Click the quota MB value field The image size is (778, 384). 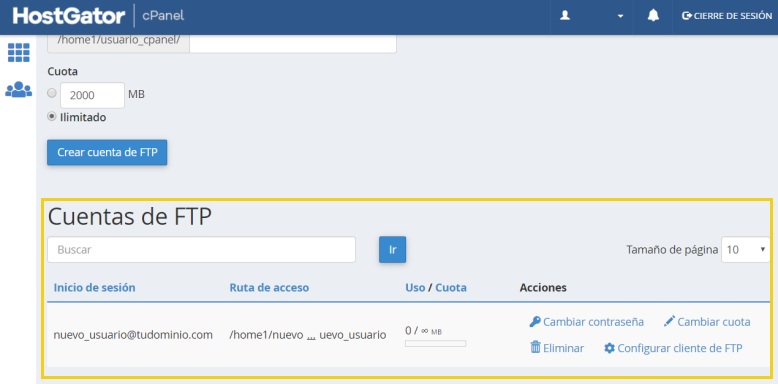click(x=92, y=95)
